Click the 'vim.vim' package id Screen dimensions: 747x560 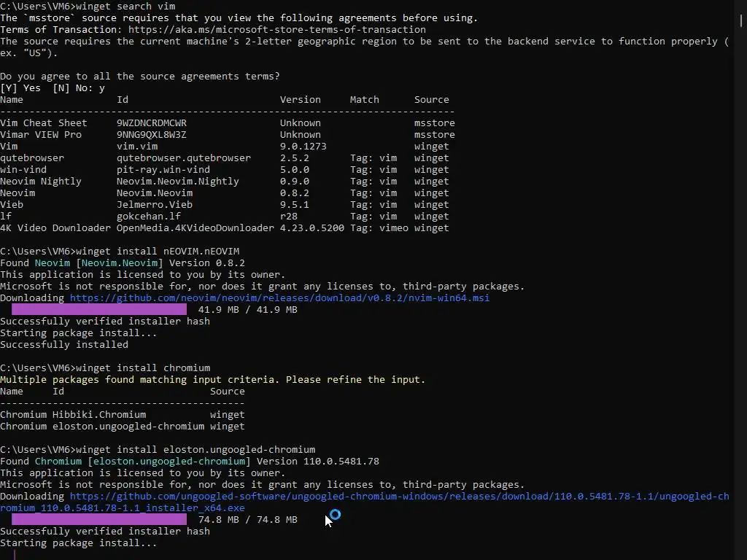click(137, 146)
